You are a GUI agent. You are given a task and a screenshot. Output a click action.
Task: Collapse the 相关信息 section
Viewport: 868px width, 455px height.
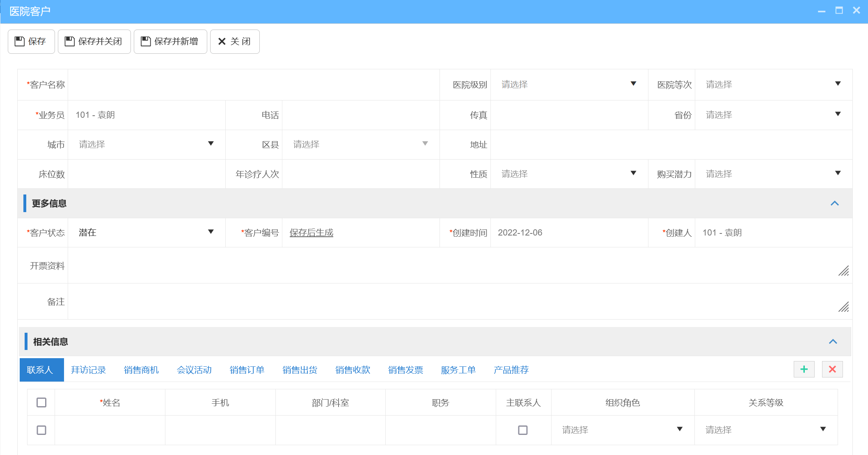834,342
